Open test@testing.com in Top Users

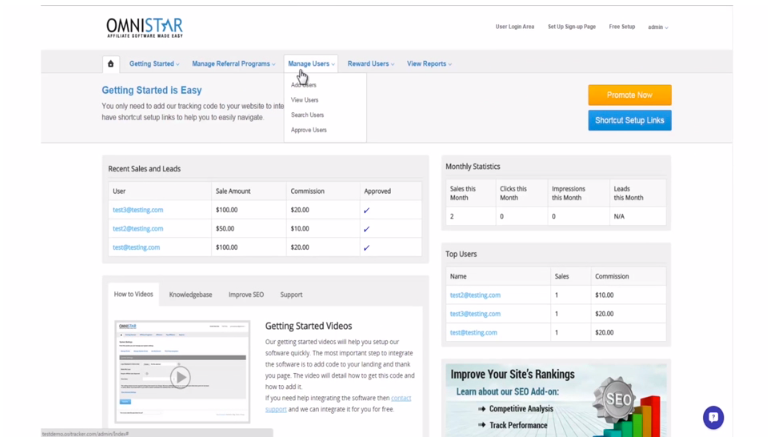click(x=473, y=332)
